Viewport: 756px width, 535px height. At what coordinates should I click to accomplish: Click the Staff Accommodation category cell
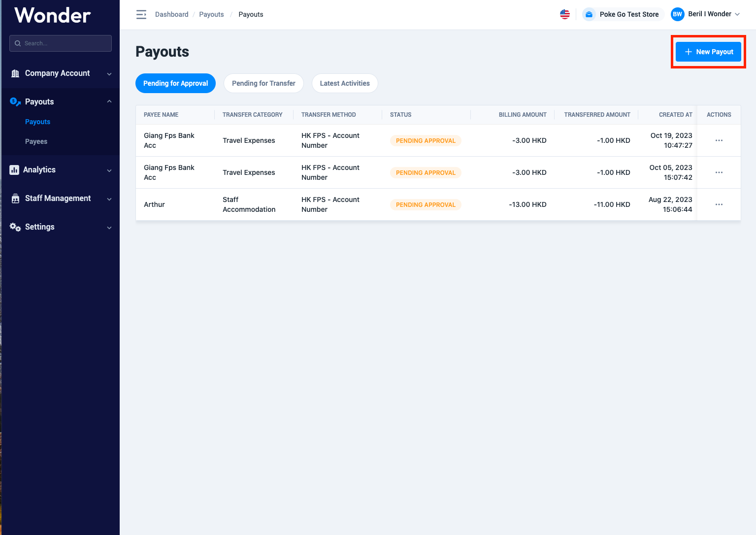[x=249, y=204]
